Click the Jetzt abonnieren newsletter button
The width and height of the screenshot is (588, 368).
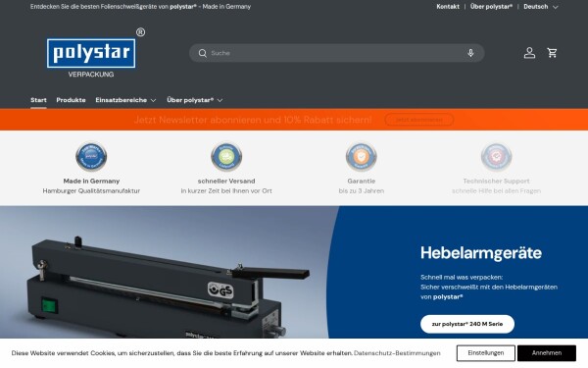pos(418,120)
